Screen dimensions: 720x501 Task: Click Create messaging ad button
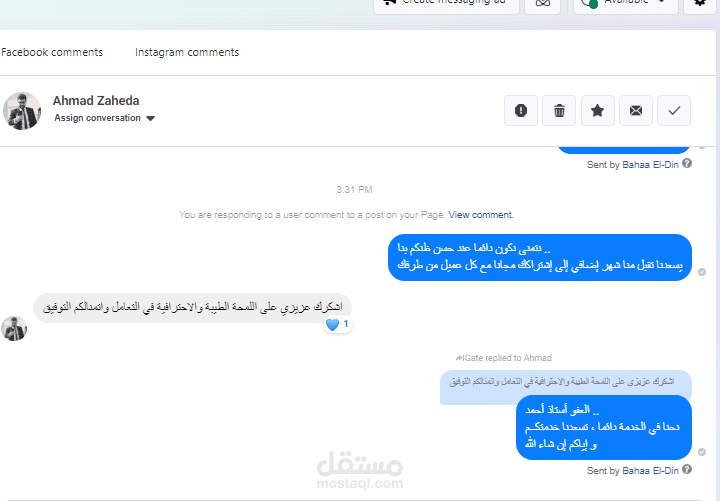[446, 3]
